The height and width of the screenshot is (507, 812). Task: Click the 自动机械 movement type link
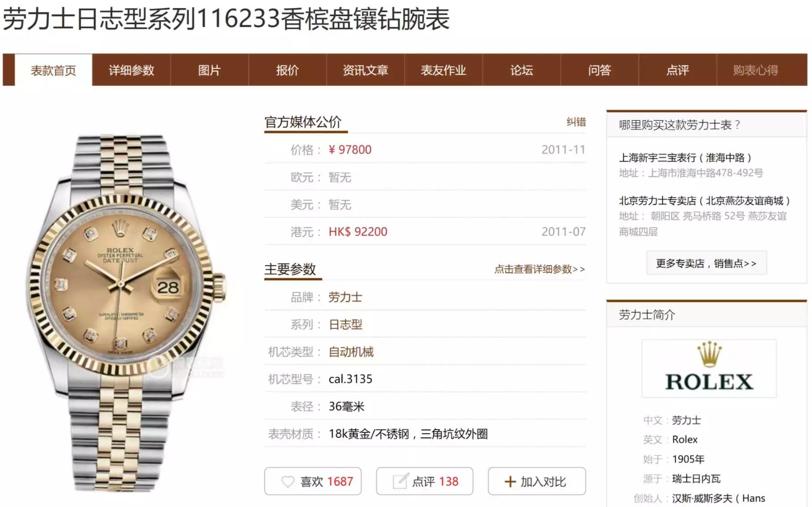[351, 352]
